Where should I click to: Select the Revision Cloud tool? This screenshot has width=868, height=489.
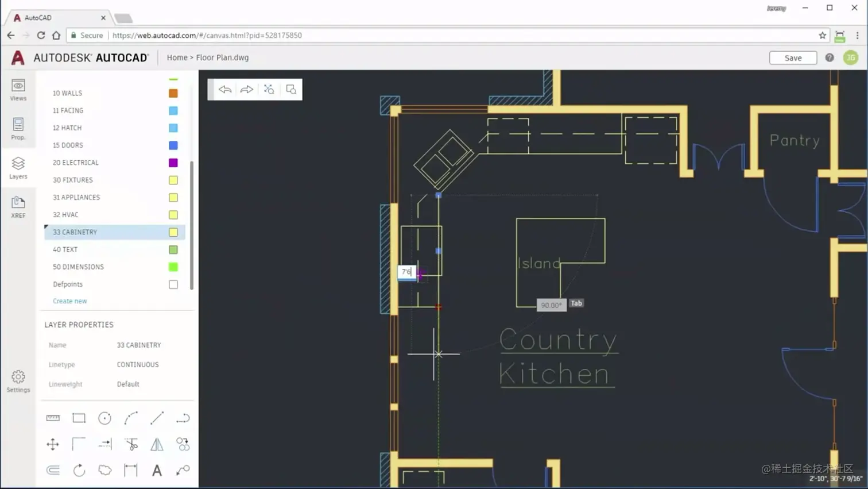(x=104, y=470)
